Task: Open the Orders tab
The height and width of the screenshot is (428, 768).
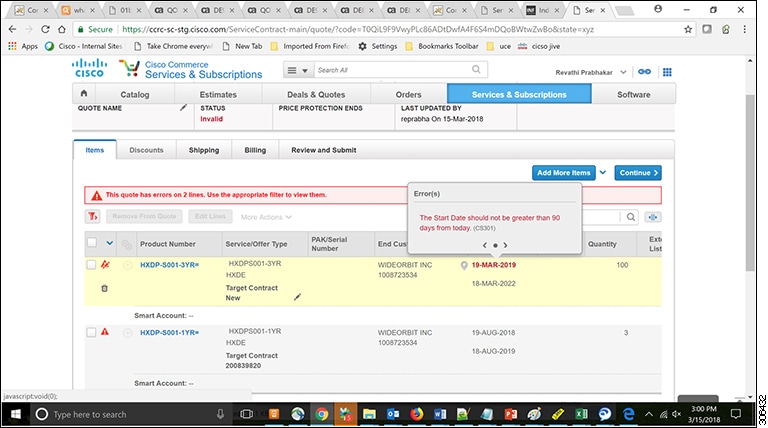Action: coord(408,95)
